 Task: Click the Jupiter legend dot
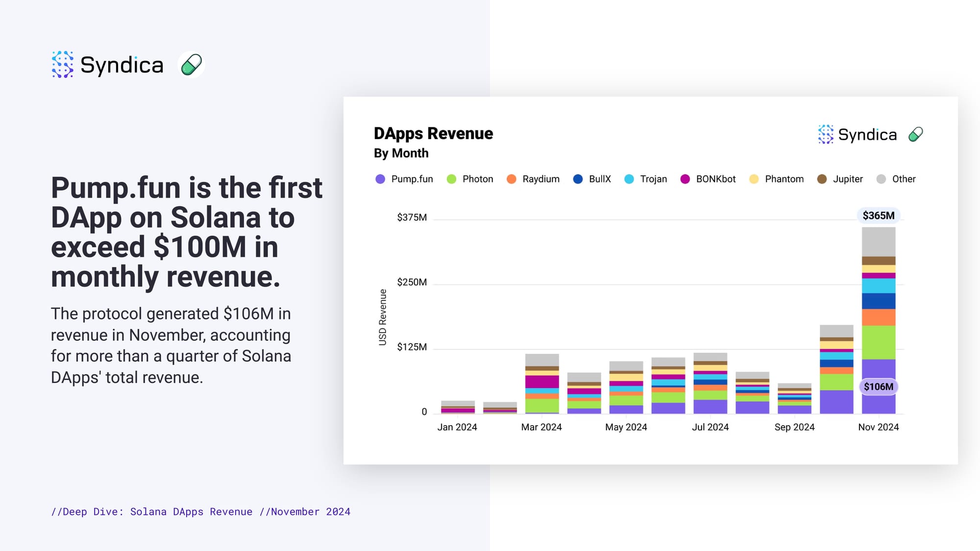pos(822,179)
